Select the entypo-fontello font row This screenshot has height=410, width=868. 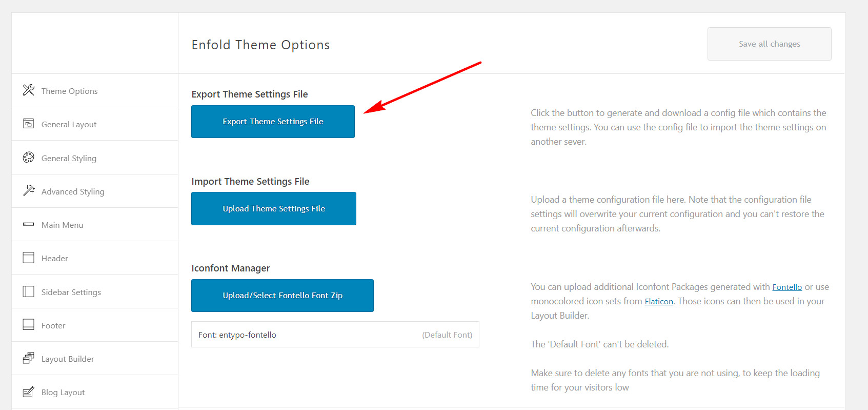pos(335,335)
